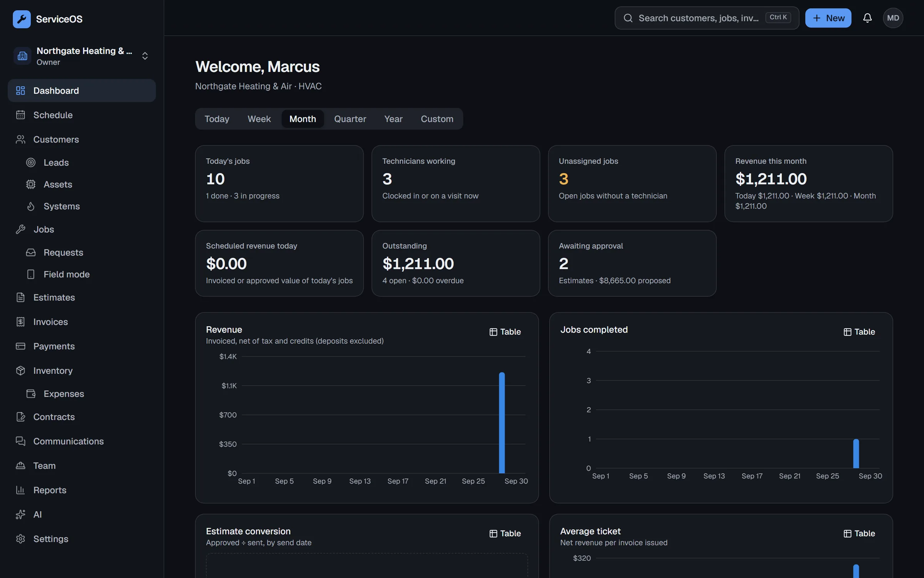Open the Awaiting approval card
Viewport: 924px width, 578px height.
click(632, 263)
